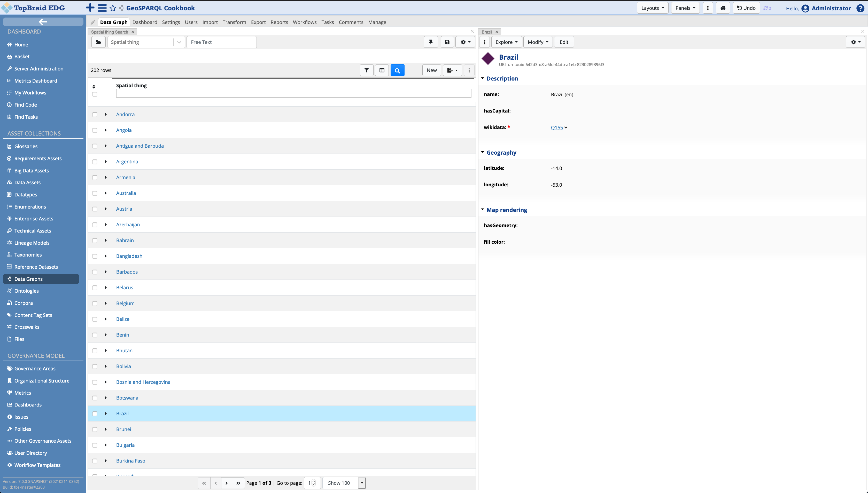868x493 pixels.
Task: Click the filter icon in the data grid toolbar
Action: click(x=367, y=70)
